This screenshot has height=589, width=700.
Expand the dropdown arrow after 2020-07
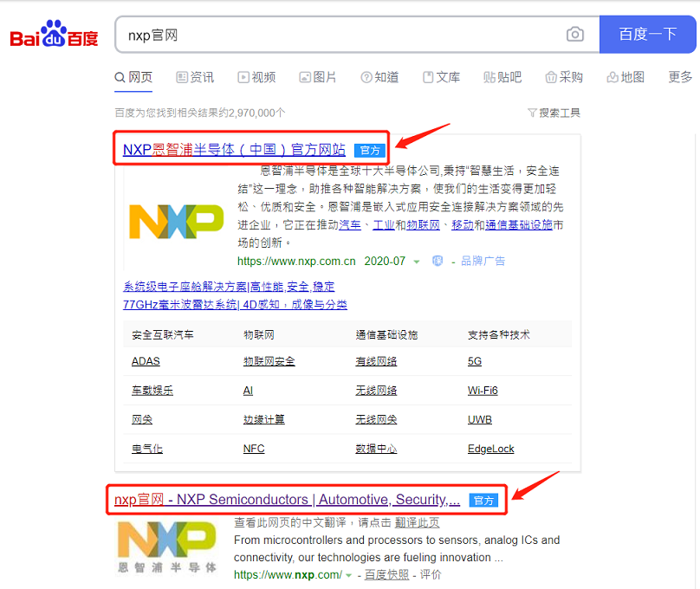417,262
